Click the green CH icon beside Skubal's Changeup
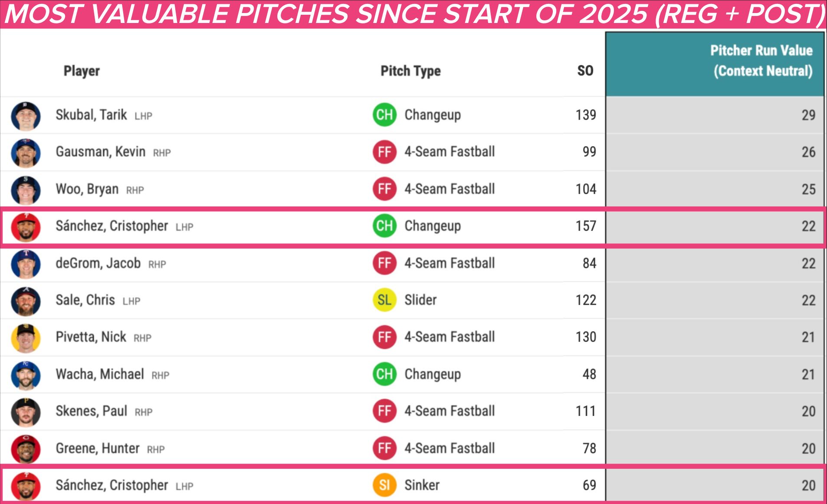Image resolution: width=827 pixels, height=504 pixels. point(384,115)
